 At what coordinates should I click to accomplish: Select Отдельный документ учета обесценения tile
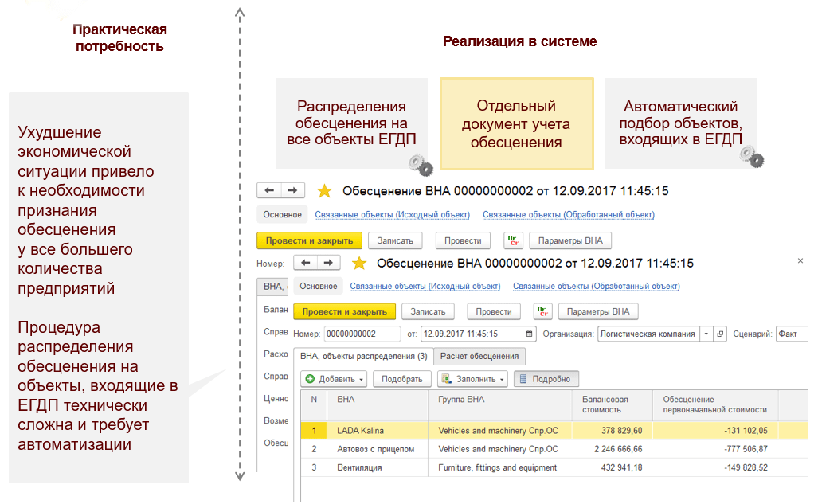(516, 123)
